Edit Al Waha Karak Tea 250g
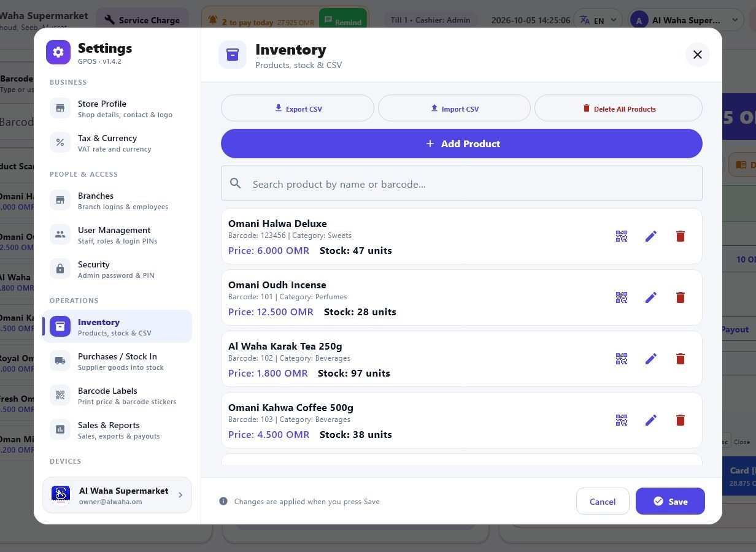The width and height of the screenshot is (756, 552). (651, 359)
